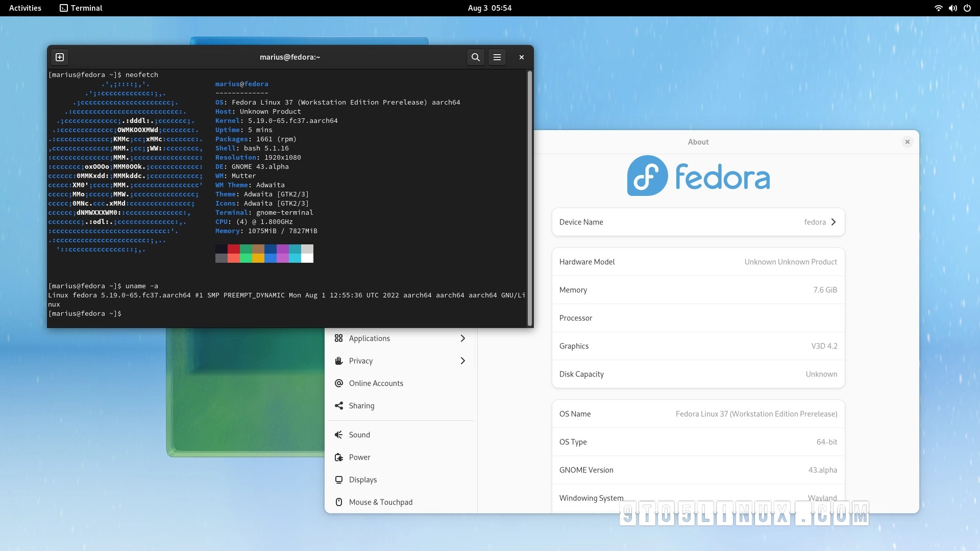The image size is (980, 551).
Task: Open a new terminal tab
Action: point(60,57)
